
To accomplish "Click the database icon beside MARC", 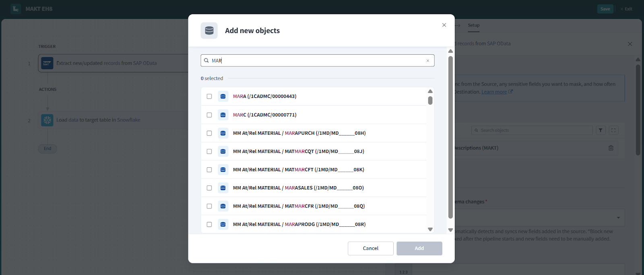I will 223,115.
